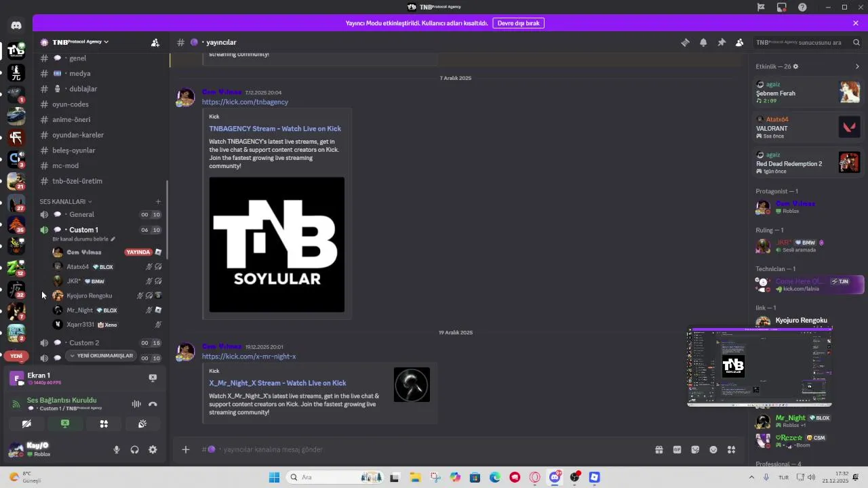Open the emoji picker
The width and height of the screenshot is (868, 488).
point(713,449)
